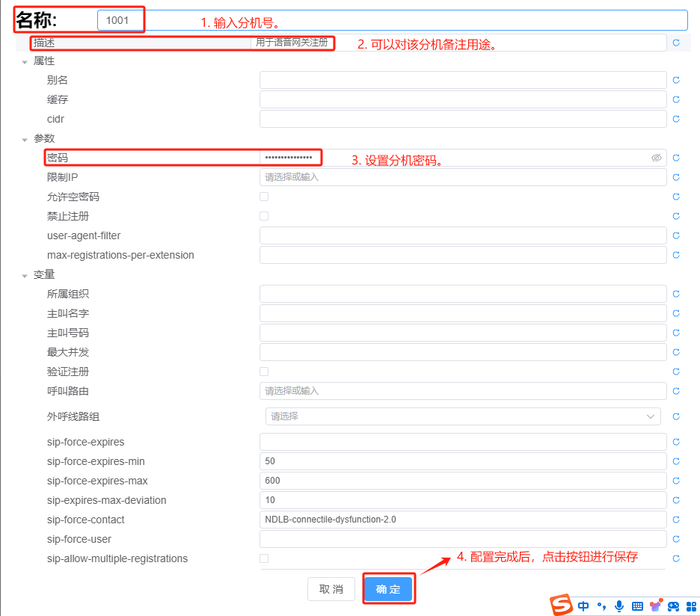Enable the 允许空密码 checkbox
This screenshot has height=616, width=700.
[264, 197]
